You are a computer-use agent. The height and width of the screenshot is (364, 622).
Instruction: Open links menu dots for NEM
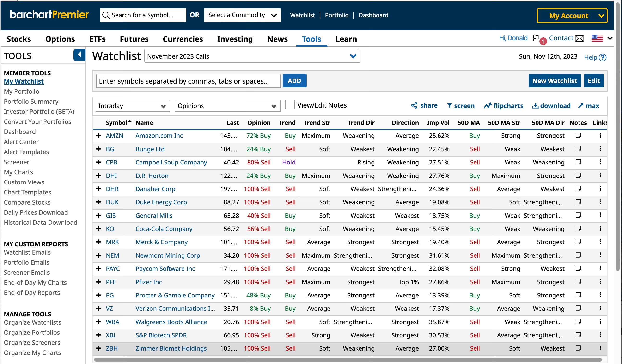click(x=600, y=255)
